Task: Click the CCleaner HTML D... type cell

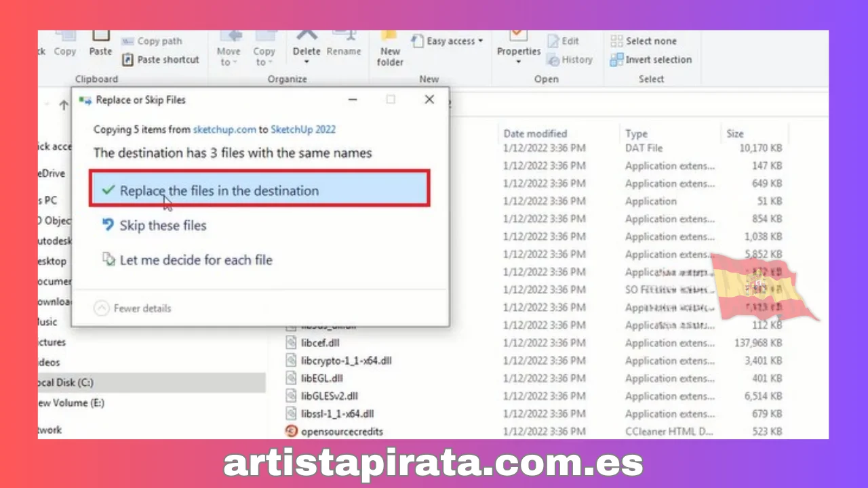Action: click(x=670, y=431)
